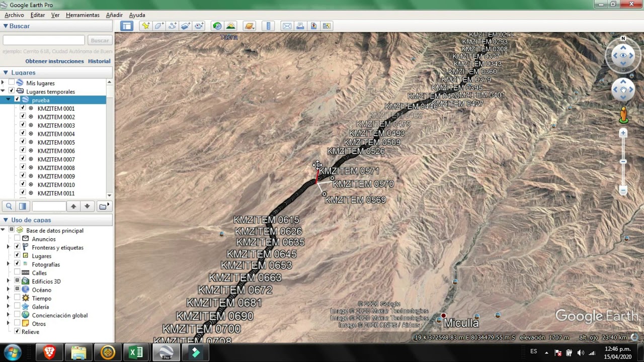Toggle the prueba folder checkbox
The image size is (644, 362).
17,100
